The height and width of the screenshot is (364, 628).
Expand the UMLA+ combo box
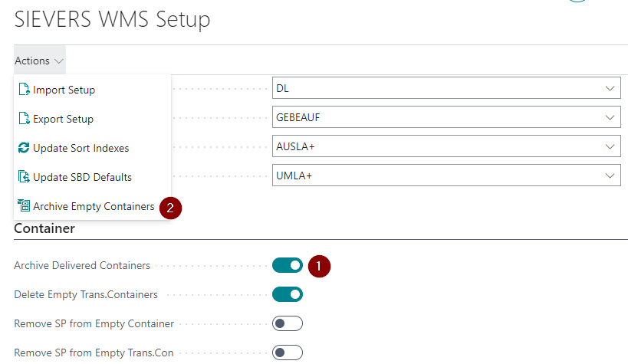(610, 176)
